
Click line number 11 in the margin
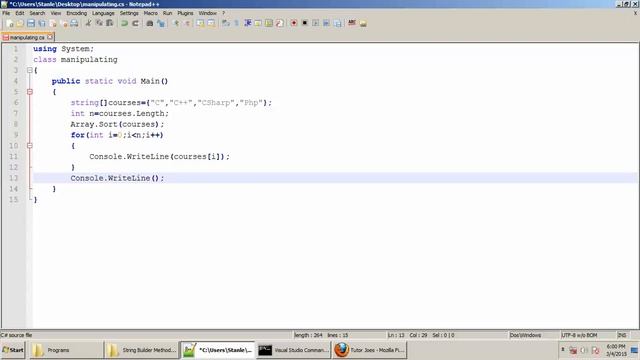13,157
